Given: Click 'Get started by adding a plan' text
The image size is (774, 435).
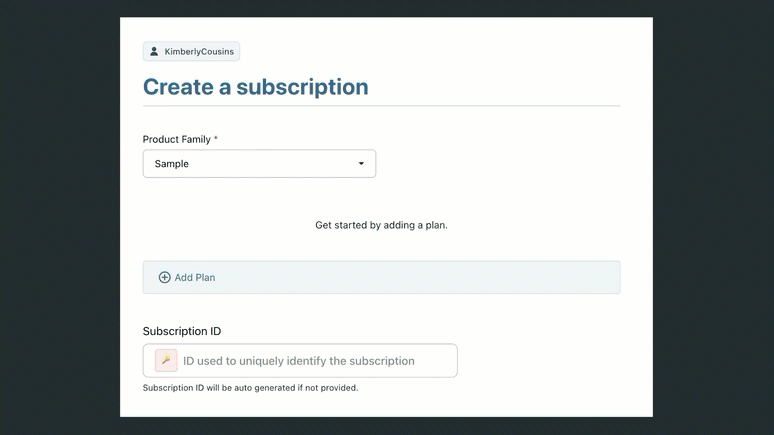Looking at the screenshot, I should click(x=381, y=225).
